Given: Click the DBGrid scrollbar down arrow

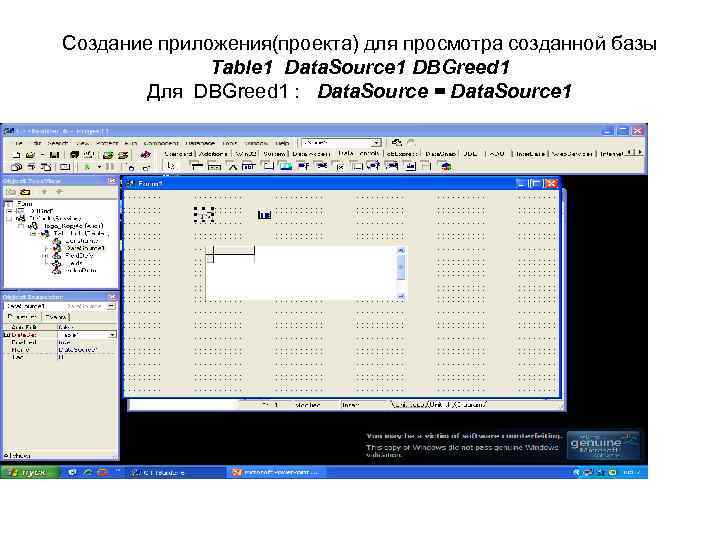Looking at the screenshot, I should pos(400,297).
